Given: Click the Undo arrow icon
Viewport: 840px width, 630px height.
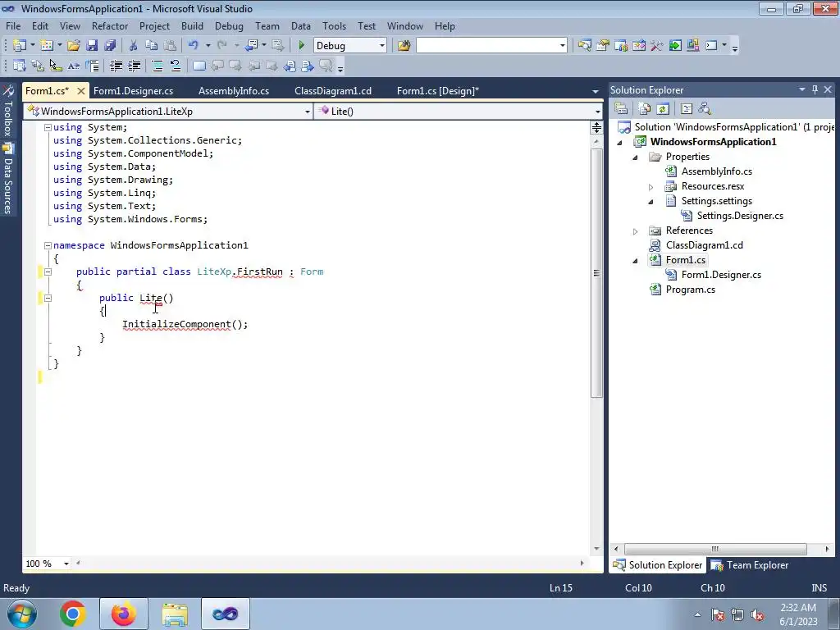Looking at the screenshot, I should (194, 46).
